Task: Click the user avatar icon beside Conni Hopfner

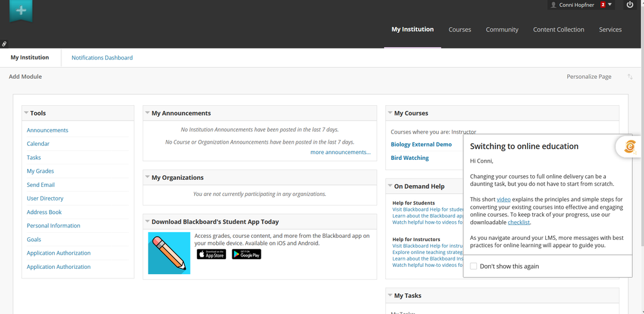Action: [553, 5]
